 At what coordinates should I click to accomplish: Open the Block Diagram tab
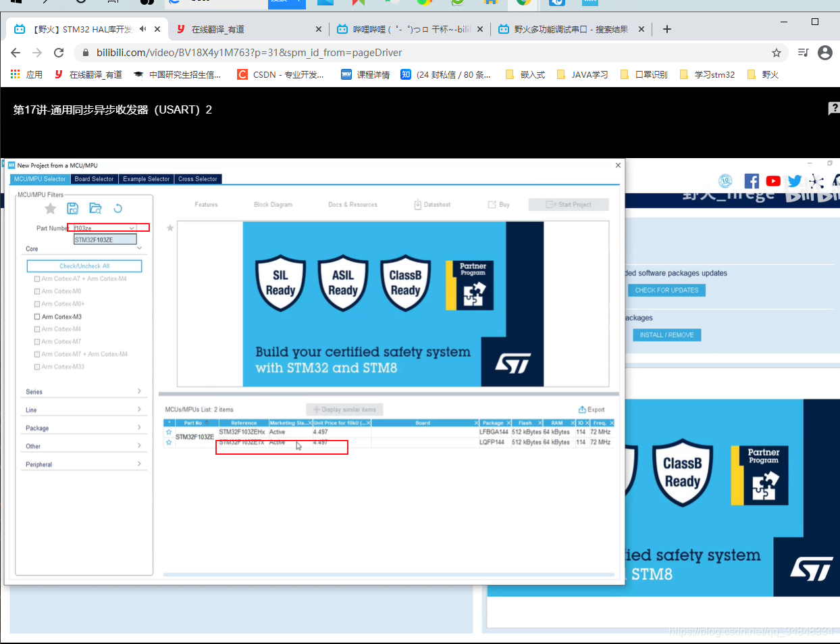[x=273, y=205]
